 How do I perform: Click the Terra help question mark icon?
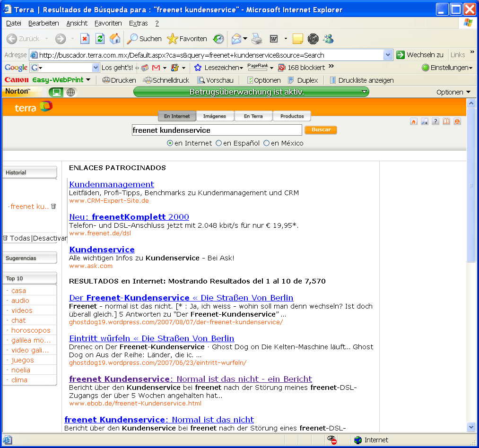435,121
